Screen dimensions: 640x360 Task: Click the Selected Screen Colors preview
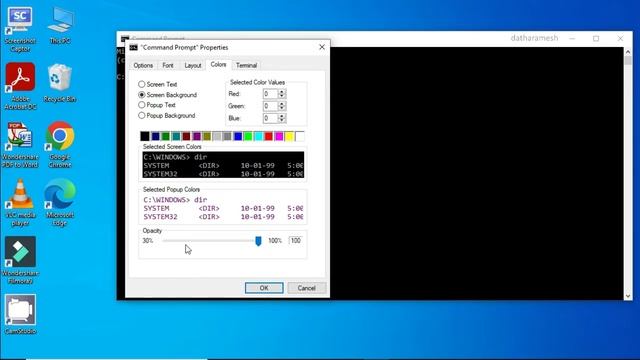pos(223,165)
